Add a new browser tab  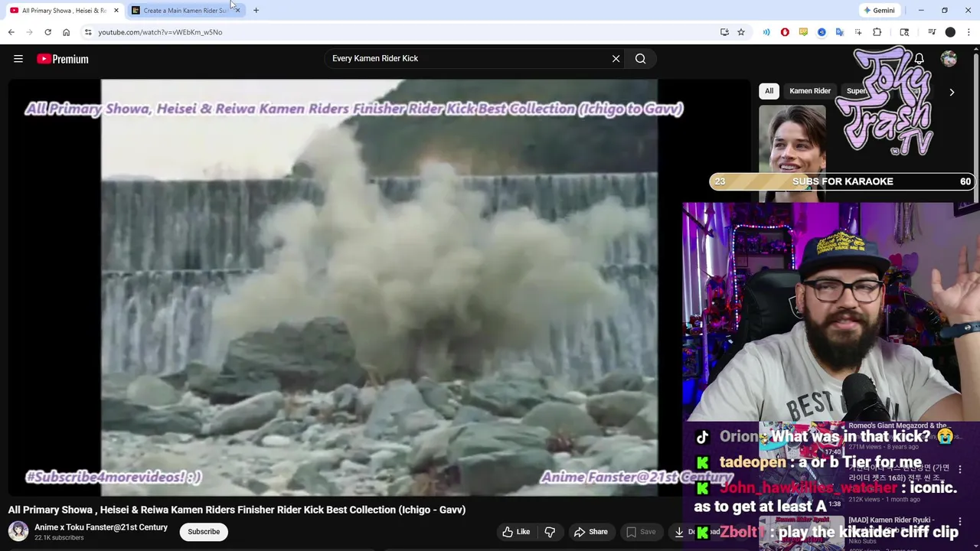click(256, 11)
